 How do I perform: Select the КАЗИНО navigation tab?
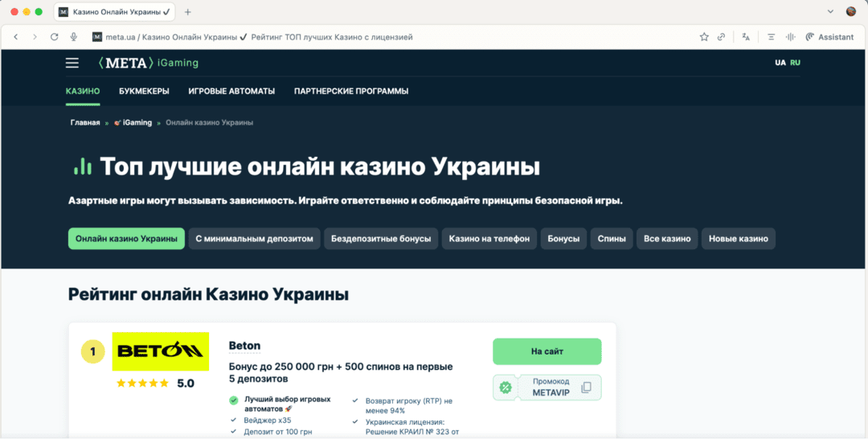point(83,92)
